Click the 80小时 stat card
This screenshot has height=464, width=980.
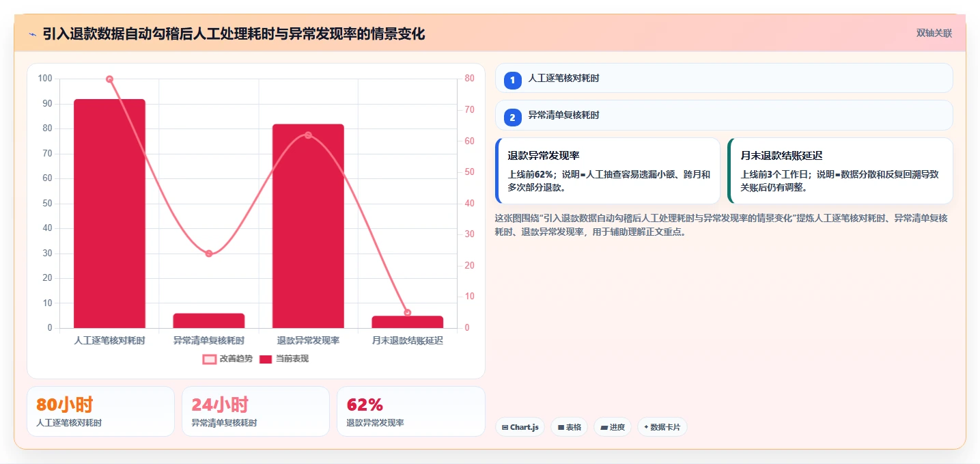(100, 411)
